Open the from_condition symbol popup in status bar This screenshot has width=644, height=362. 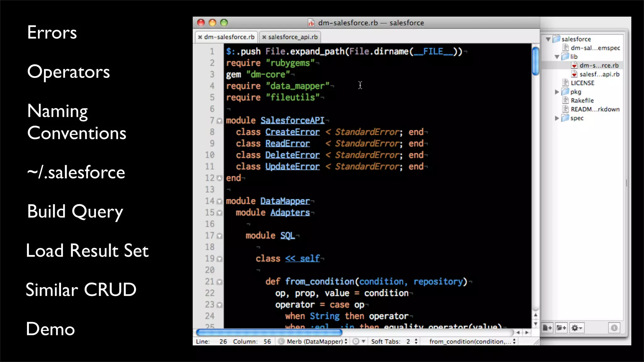[x=472, y=342]
